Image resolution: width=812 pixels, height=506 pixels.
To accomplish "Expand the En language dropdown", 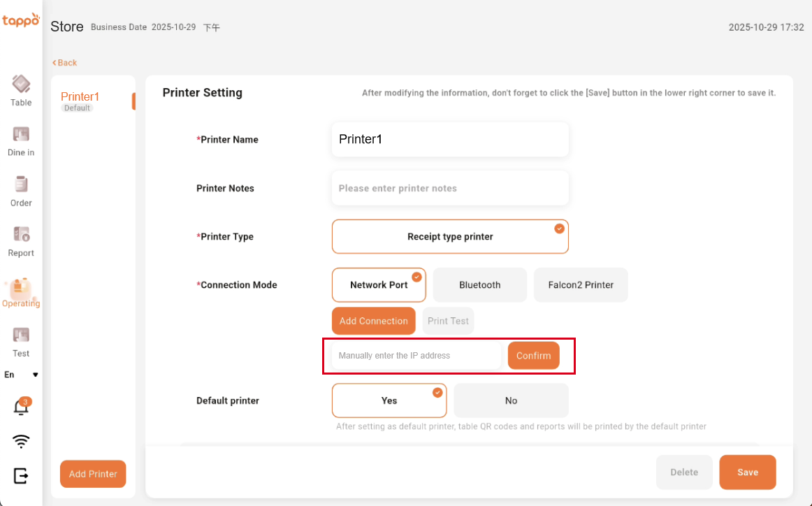I will click(21, 375).
